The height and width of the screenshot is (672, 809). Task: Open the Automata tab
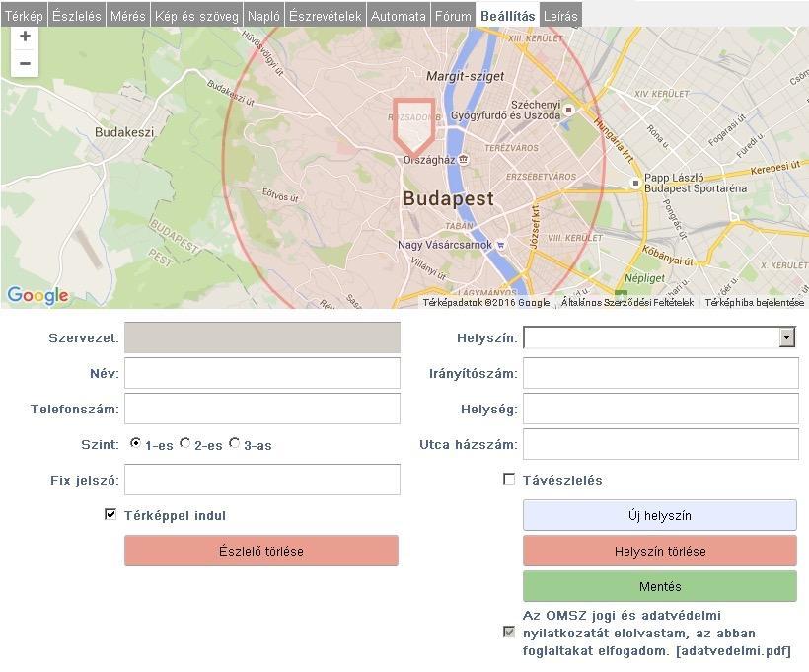[399, 16]
